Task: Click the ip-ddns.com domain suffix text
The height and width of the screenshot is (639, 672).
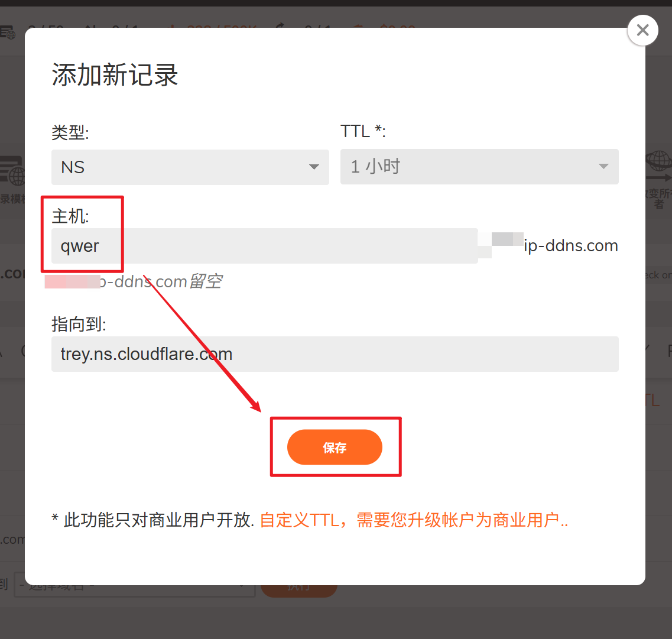Action: 570,245
